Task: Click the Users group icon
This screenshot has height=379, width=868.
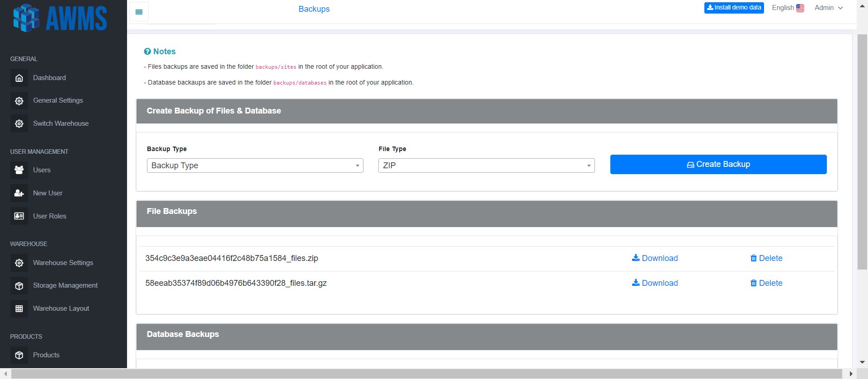Action: pyautogui.click(x=19, y=170)
